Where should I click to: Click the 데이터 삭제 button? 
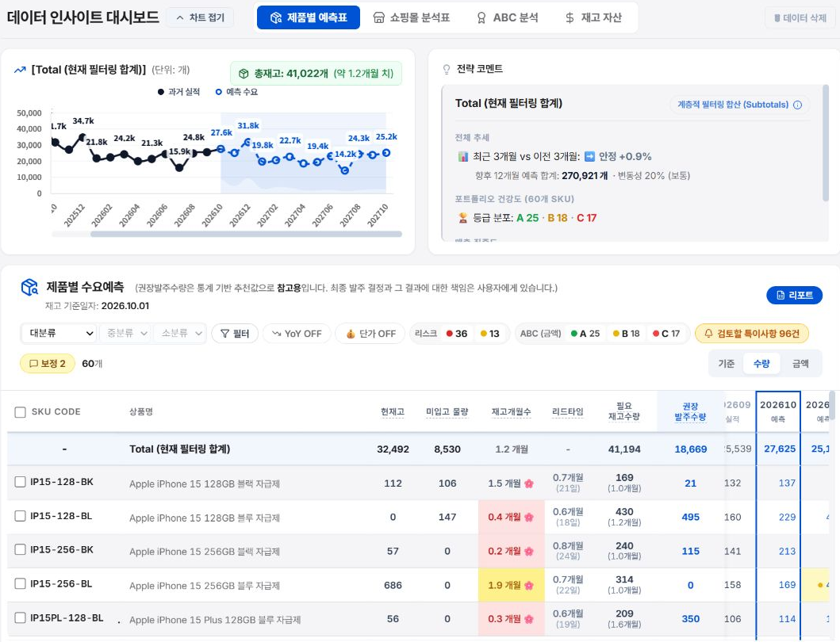[800, 17]
